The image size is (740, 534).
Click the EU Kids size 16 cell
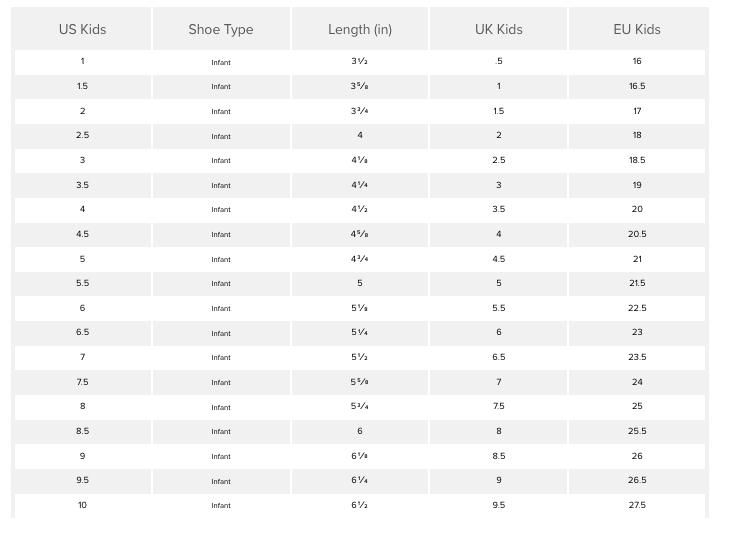637,62
